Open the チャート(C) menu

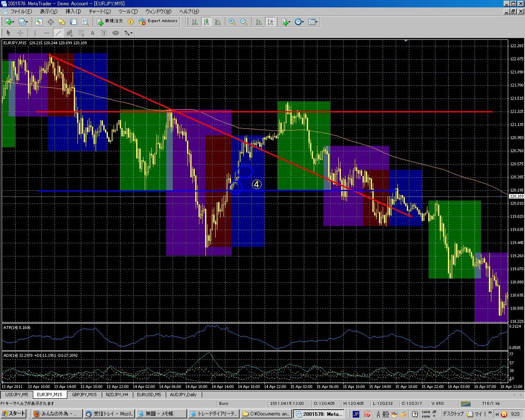[100, 11]
